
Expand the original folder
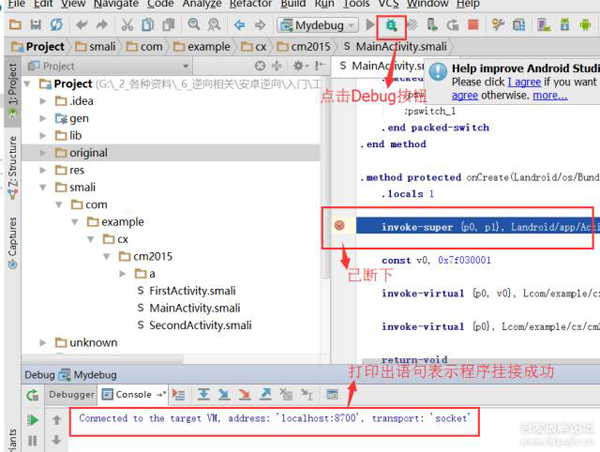[43, 153]
